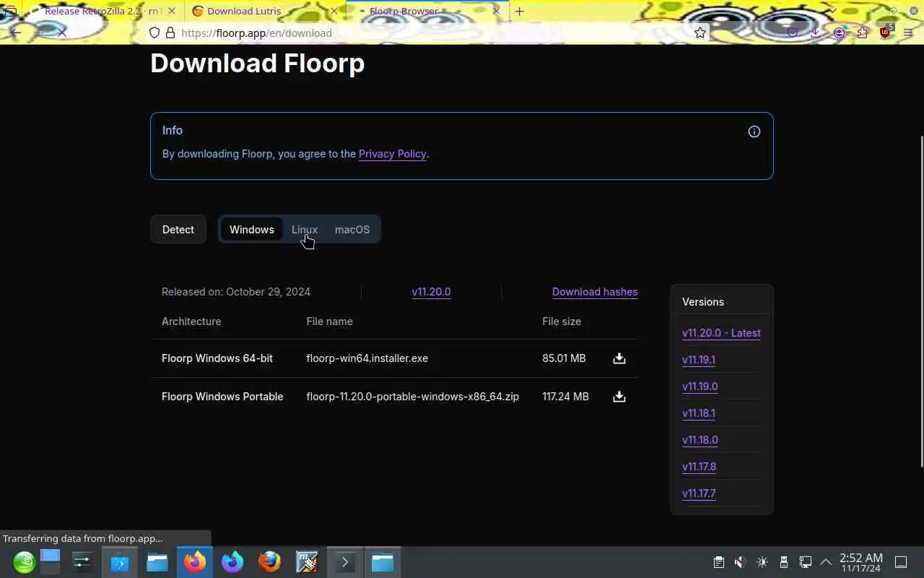Click the Floorp Windows Portable architecture cell
The height and width of the screenshot is (578, 924).
pyautogui.click(x=222, y=397)
